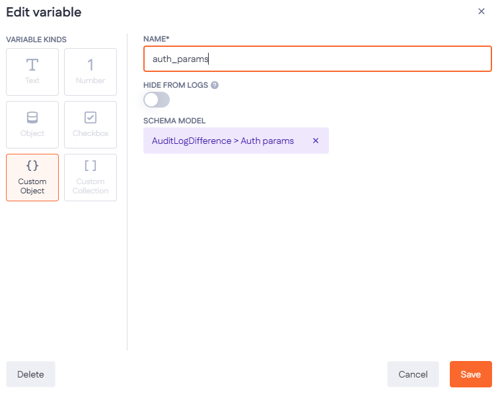
Task: Pick the Object variable kind
Action: click(32, 125)
